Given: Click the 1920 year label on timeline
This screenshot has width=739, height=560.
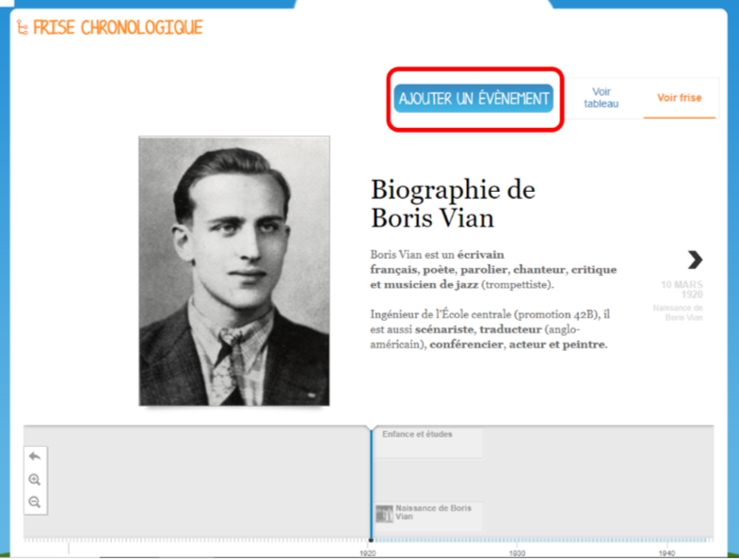Looking at the screenshot, I should point(367,553).
